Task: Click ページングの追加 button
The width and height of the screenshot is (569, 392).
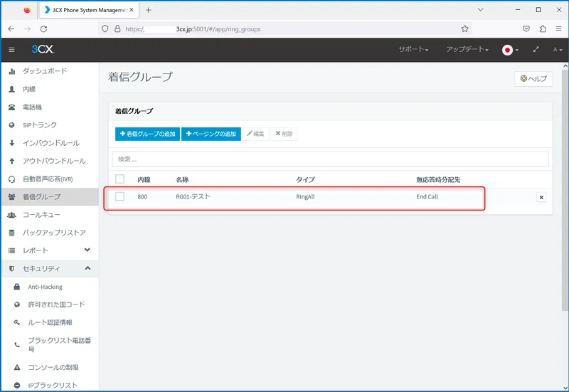Action: pyautogui.click(x=211, y=134)
